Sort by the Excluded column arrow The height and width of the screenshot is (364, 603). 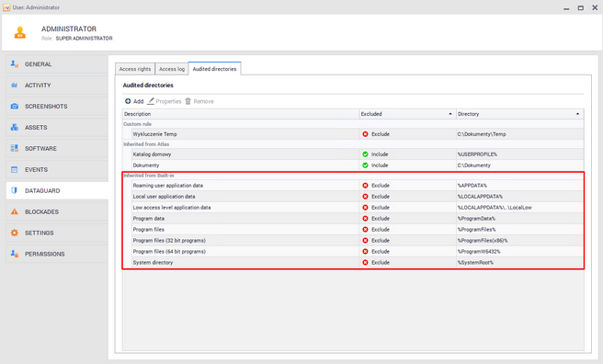(450, 114)
